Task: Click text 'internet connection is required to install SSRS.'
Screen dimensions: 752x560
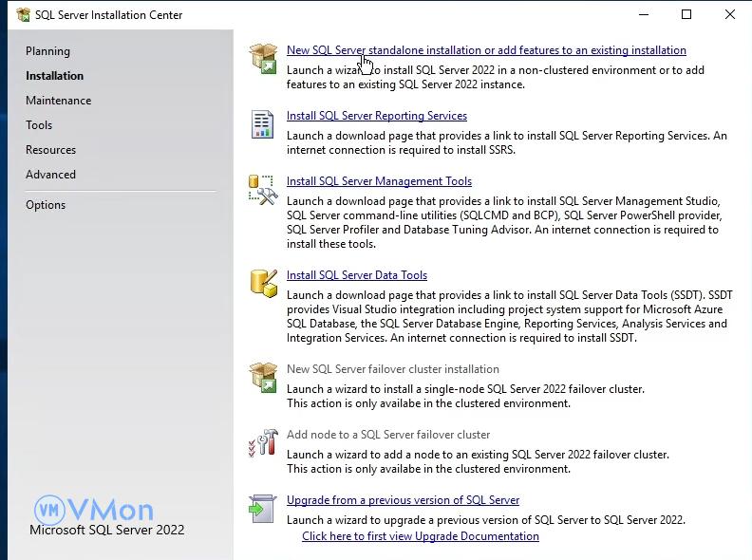Action: [x=401, y=150]
